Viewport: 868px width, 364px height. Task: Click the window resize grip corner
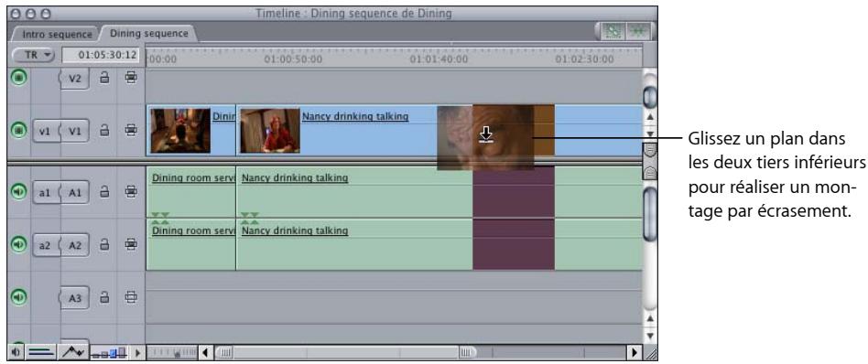(x=650, y=352)
